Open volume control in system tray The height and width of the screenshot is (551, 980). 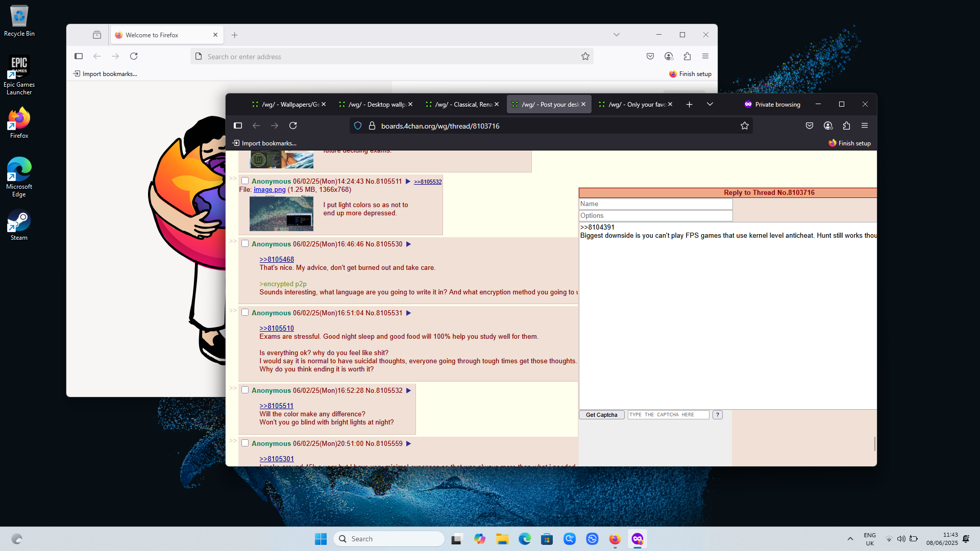click(901, 539)
